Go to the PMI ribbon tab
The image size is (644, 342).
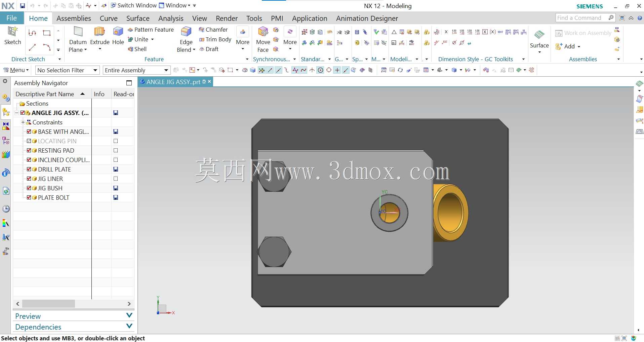277,18
